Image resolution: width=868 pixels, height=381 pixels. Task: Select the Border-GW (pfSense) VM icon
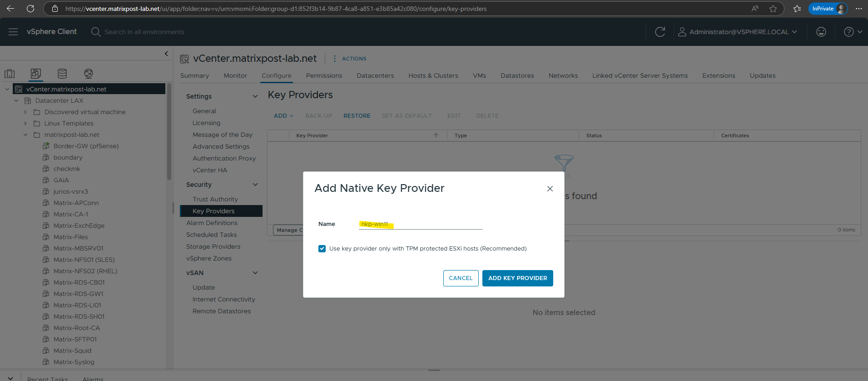pos(46,146)
